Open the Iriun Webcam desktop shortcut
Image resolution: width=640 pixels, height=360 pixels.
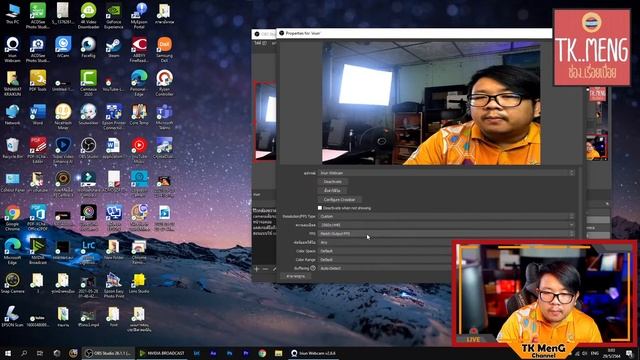[12, 49]
